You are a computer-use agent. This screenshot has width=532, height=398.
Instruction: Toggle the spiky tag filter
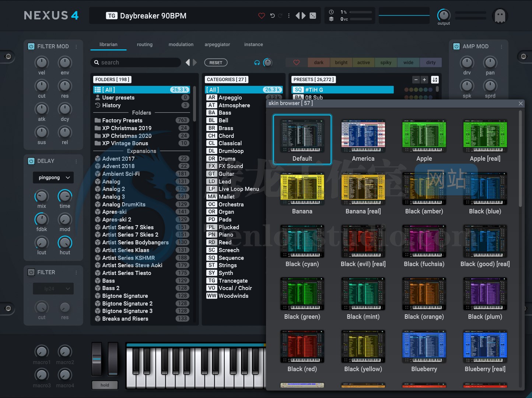pos(386,63)
